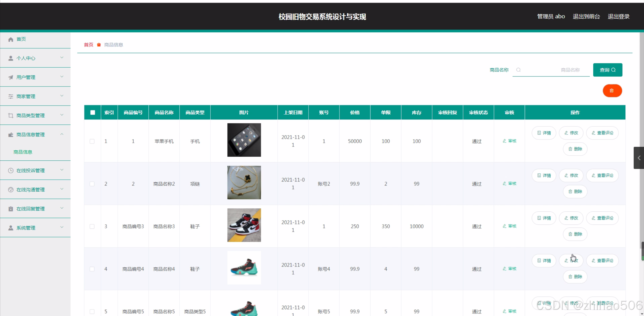
Task: Toggle the select-all checkbox in table header
Action: coord(93,113)
